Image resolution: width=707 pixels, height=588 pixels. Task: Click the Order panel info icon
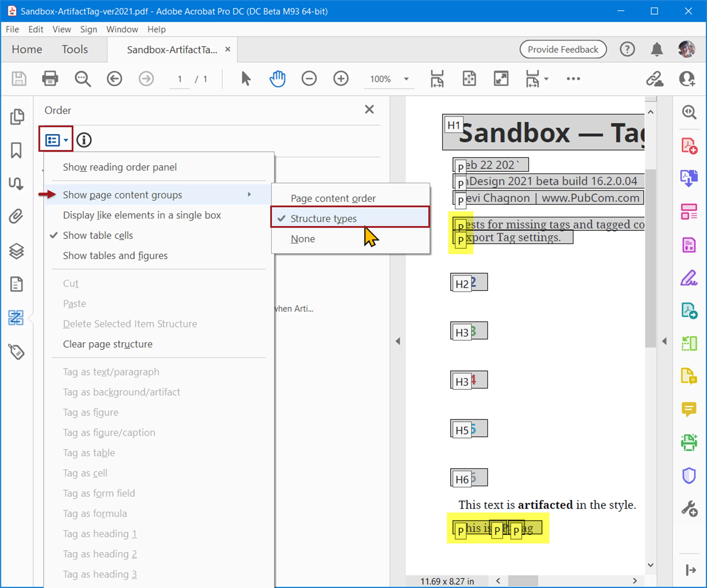[x=84, y=140]
